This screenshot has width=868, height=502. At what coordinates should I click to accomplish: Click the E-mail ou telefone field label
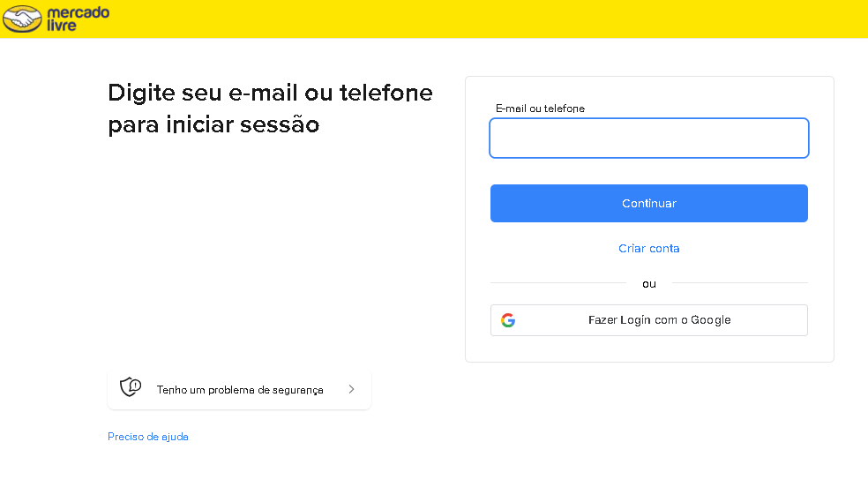(540, 109)
